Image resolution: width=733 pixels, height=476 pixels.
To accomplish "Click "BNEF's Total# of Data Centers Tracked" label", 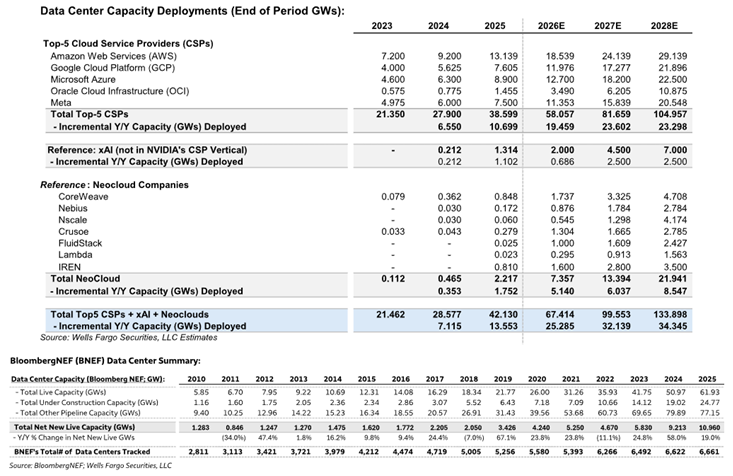I will [x=82, y=452].
